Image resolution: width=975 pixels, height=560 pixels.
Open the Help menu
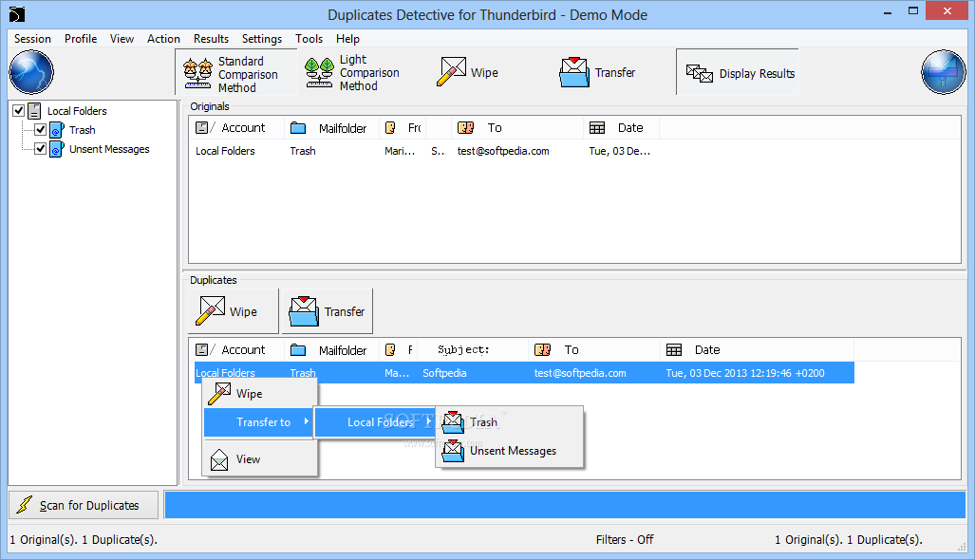point(348,39)
